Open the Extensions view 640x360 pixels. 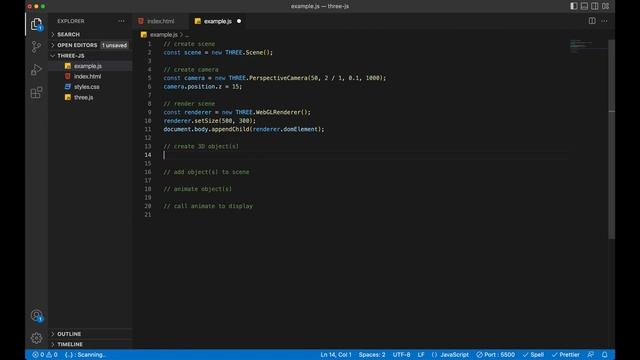pyautogui.click(x=36, y=93)
